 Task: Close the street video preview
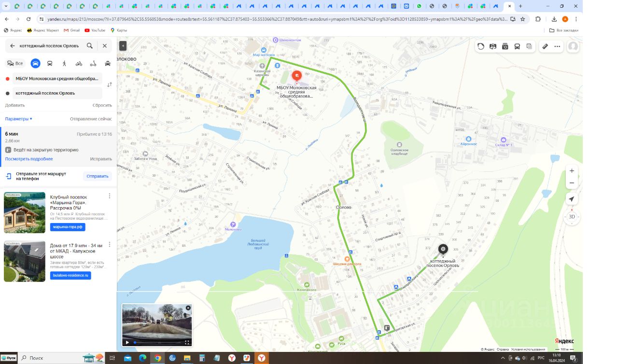point(188,308)
